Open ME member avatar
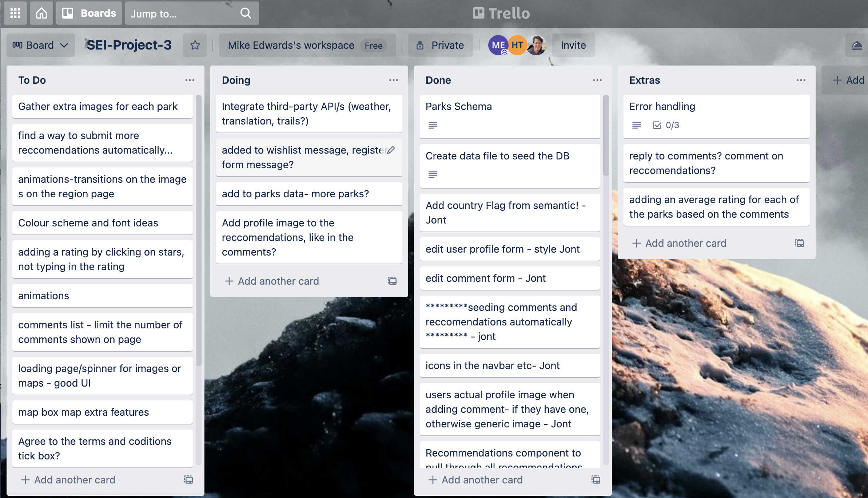This screenshot has width=868, height=498. click(498, 45)
